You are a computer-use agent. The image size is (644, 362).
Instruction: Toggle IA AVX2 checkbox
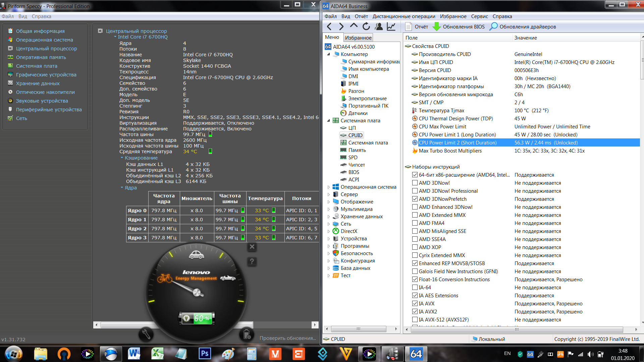[415, 312]
